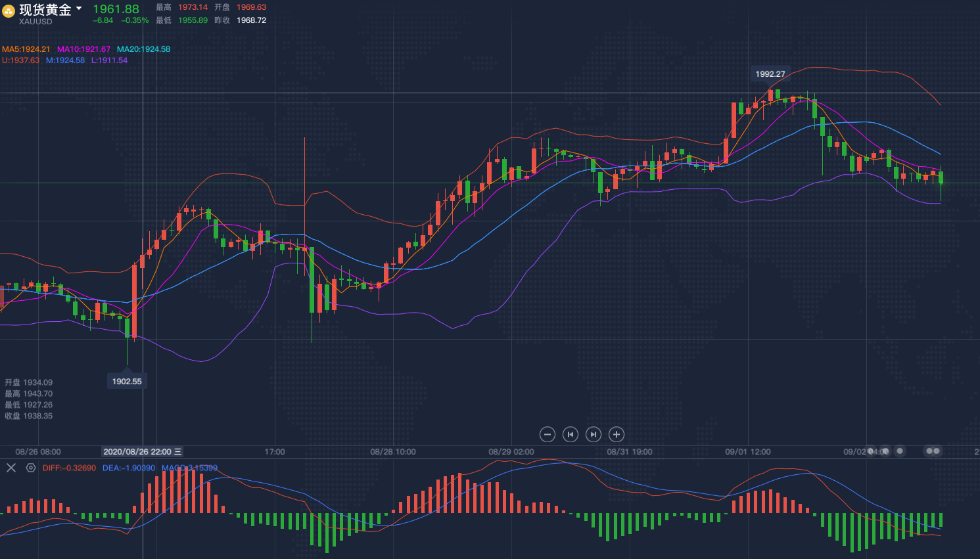Screen dimensions: 980x559
Task: Open the 现货黄金 instrument dropdown arrow
Action: click(x=79, y=9)
